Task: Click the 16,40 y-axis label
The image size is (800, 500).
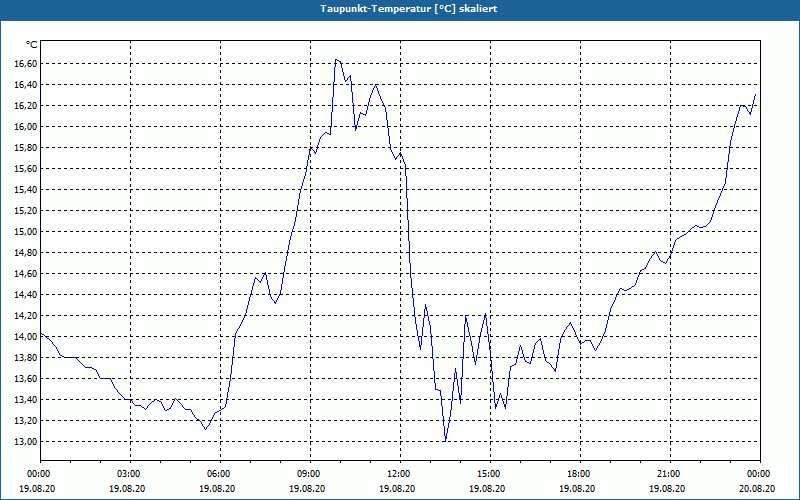Action: point(25,85)
